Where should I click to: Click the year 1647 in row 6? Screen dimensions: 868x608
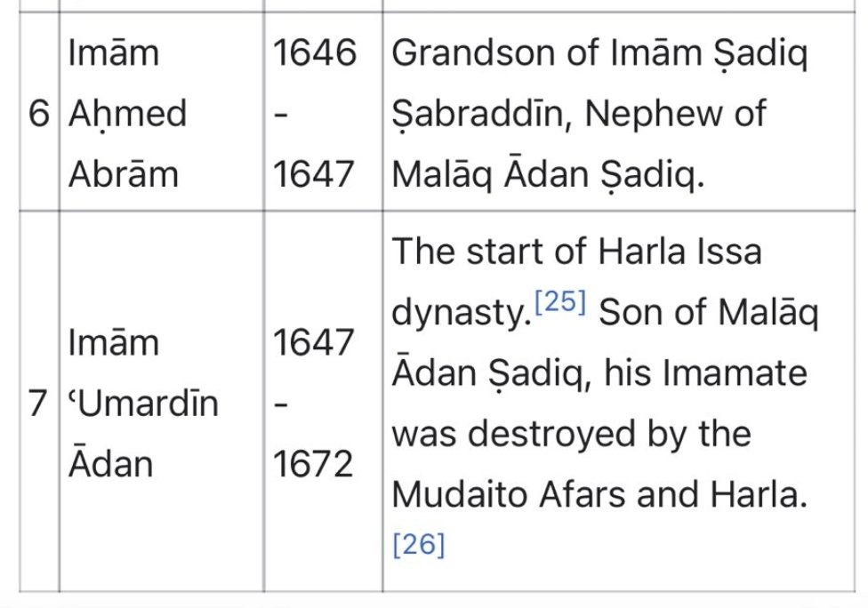pos(313,174)
